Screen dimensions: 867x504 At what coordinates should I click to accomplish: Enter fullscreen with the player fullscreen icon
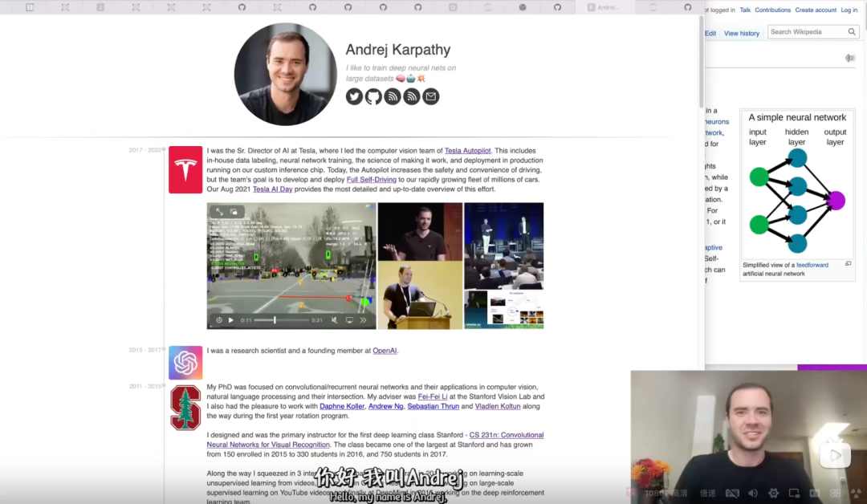836,493
